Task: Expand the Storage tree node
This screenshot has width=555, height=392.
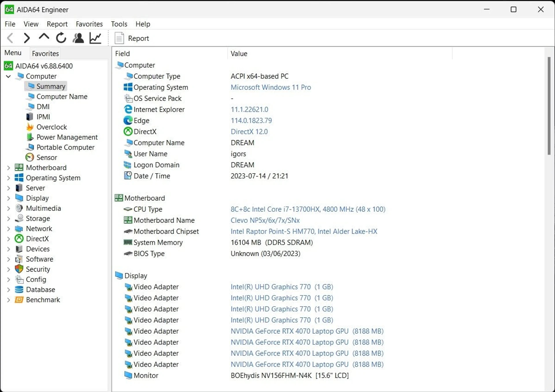Action: (x=8, y=218)
